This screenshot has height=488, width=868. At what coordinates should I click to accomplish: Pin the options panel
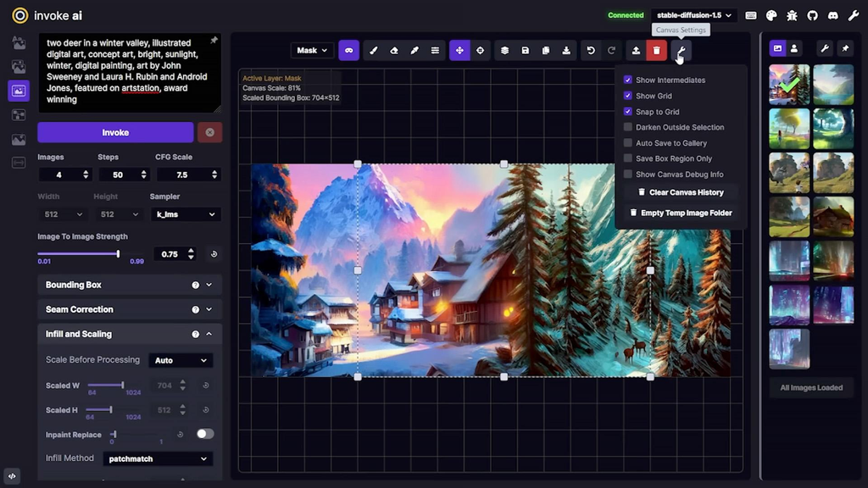[214, 41]
